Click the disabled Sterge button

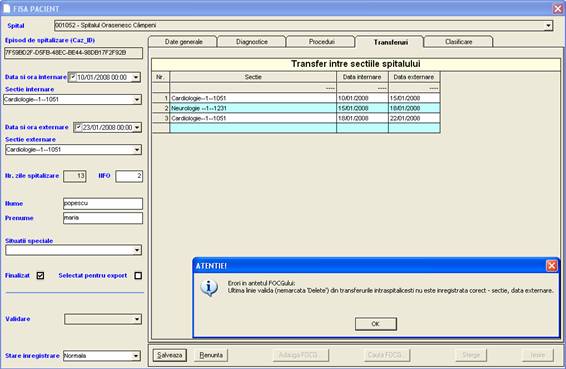click(471, 355)
